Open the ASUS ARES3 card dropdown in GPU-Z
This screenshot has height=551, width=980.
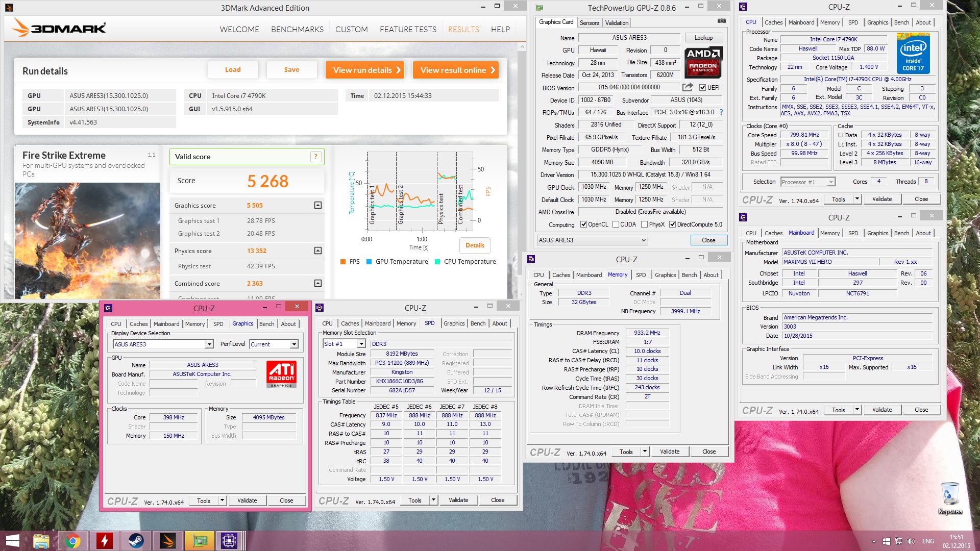coord(592,240)
